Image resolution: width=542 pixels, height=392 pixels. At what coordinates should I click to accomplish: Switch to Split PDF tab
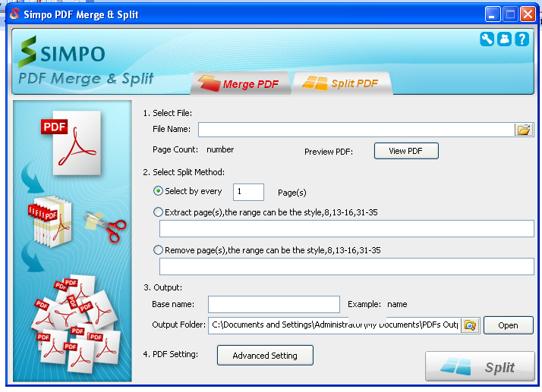(342, 83)
